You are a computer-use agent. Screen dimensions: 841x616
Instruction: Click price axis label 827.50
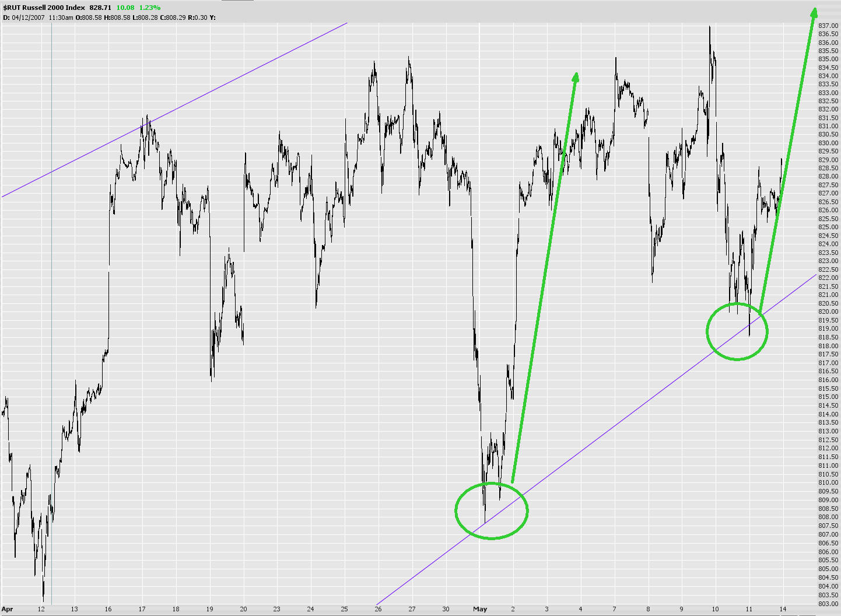tap(828, 185)
